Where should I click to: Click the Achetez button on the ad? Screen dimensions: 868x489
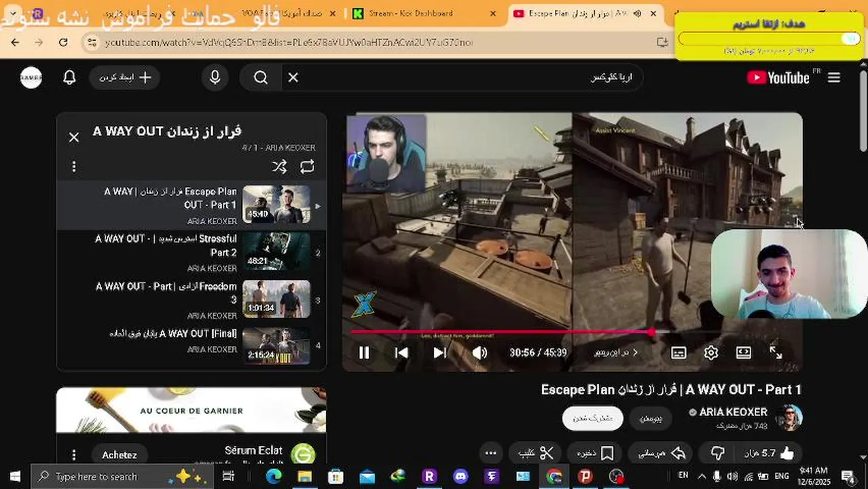[119, 455]
